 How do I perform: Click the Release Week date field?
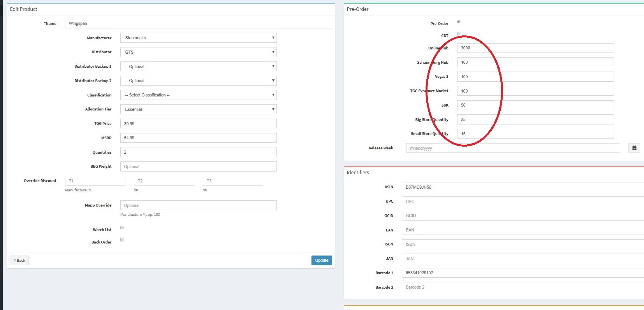(512, 148)
